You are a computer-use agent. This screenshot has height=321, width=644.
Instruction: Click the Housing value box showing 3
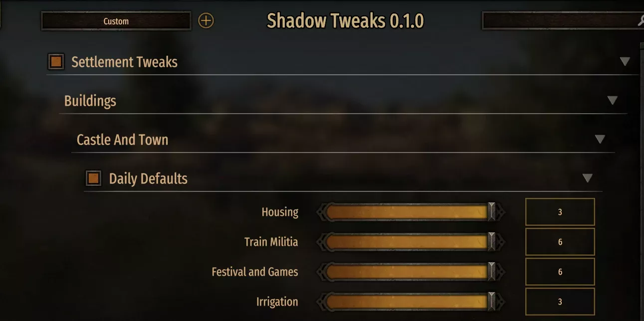pos(560,211)
